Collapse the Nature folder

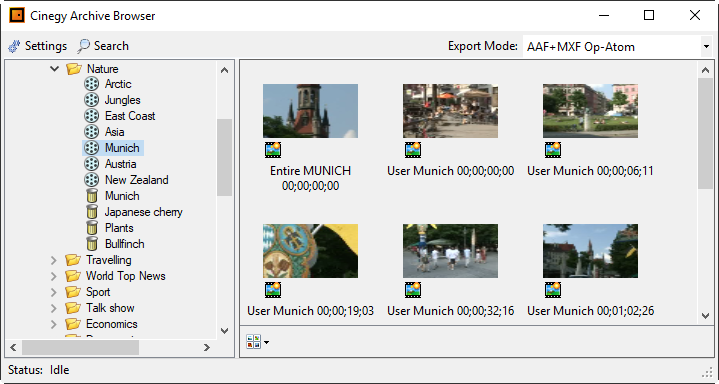(55, 69)
